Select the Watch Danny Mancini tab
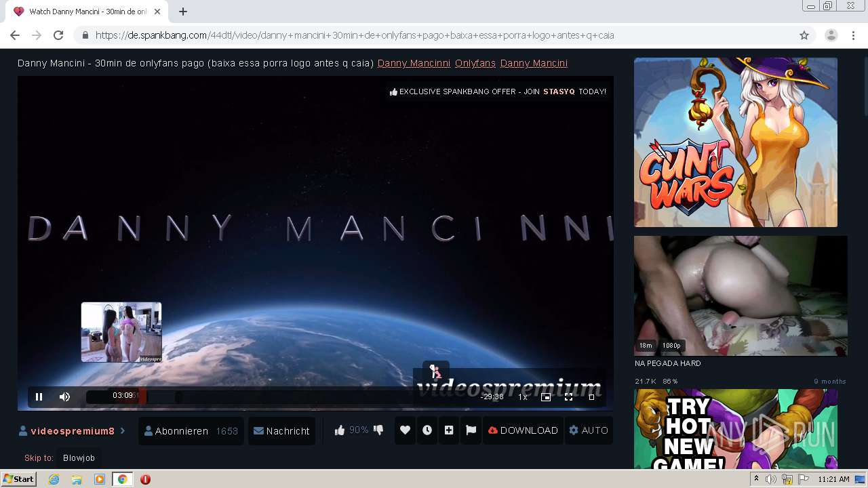This screenshot has height=488, width=868. tap(87, 12)
